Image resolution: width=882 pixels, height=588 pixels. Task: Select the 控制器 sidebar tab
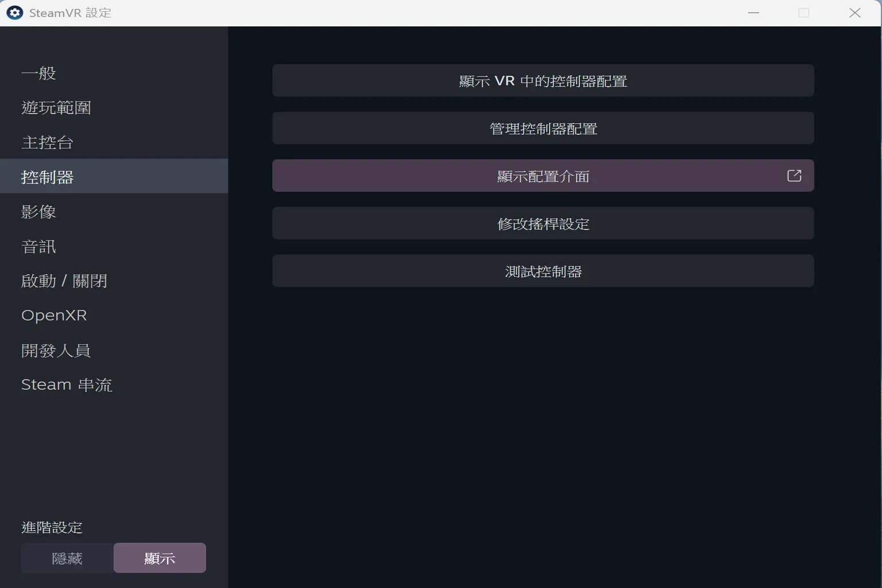pyautogui.click(x=47, y=177)
